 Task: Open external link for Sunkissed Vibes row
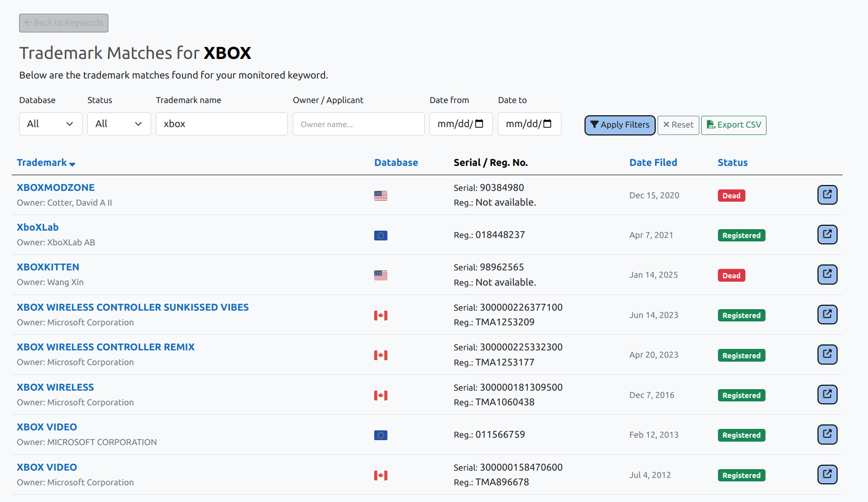tap(827, 315)
